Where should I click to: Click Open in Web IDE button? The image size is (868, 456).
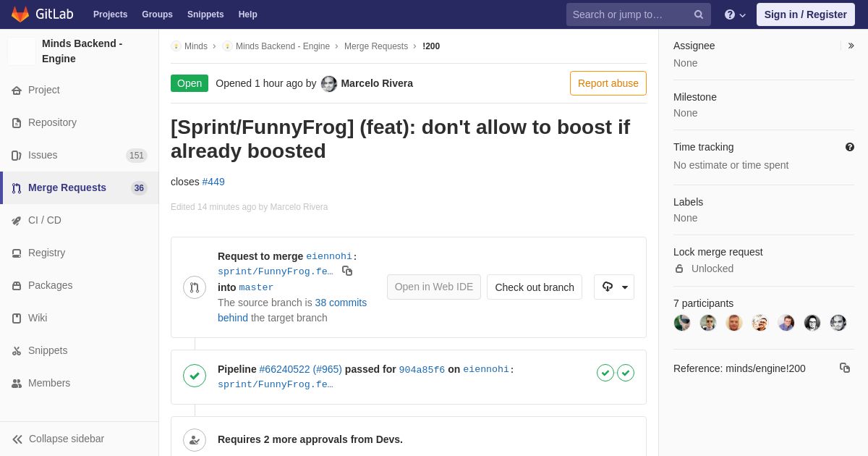point(434,287)
